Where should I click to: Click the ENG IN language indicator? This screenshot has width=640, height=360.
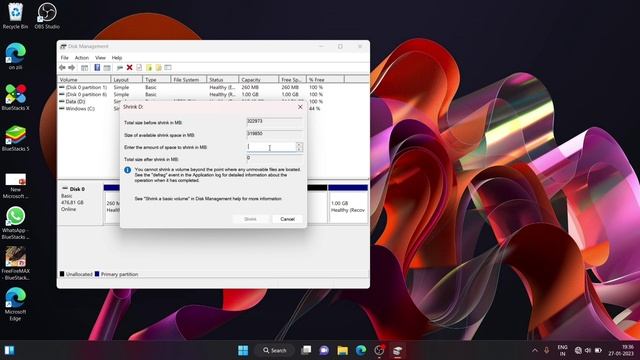coord(562,350)
